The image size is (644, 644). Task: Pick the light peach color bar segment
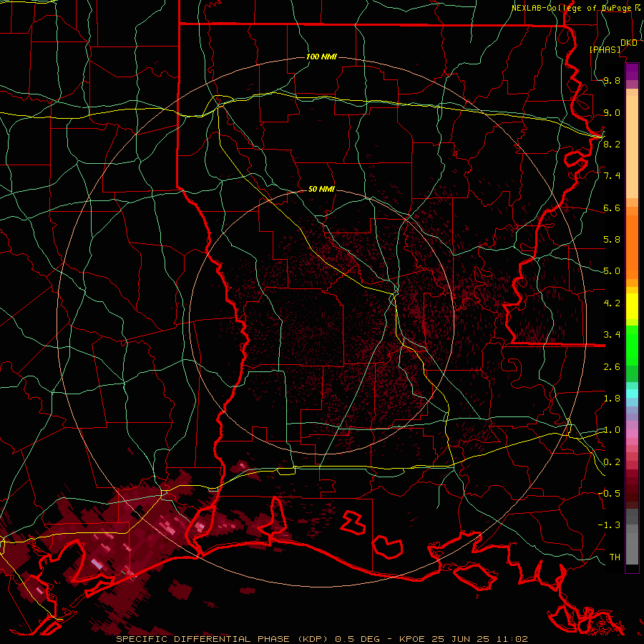tap(632, 147)
